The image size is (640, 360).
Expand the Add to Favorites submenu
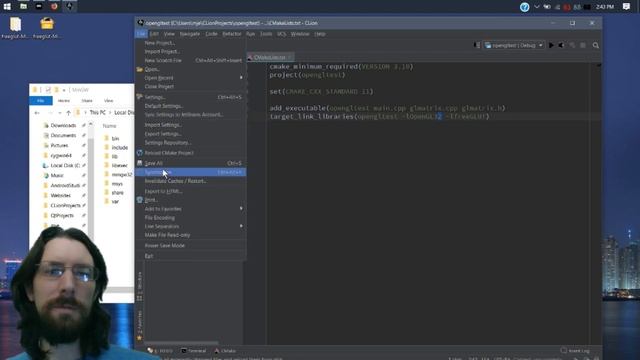click(191, 209)
